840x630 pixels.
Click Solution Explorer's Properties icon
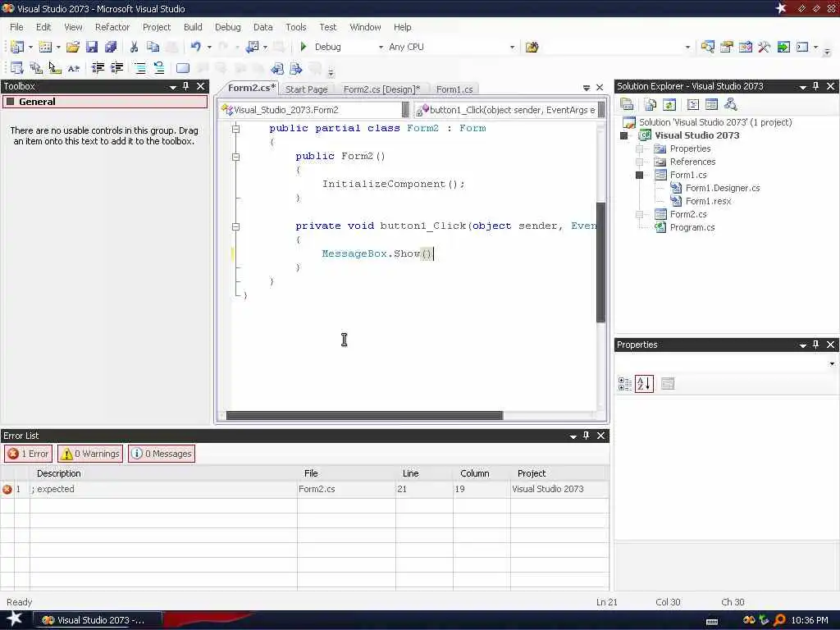click(x=627, y=104)
